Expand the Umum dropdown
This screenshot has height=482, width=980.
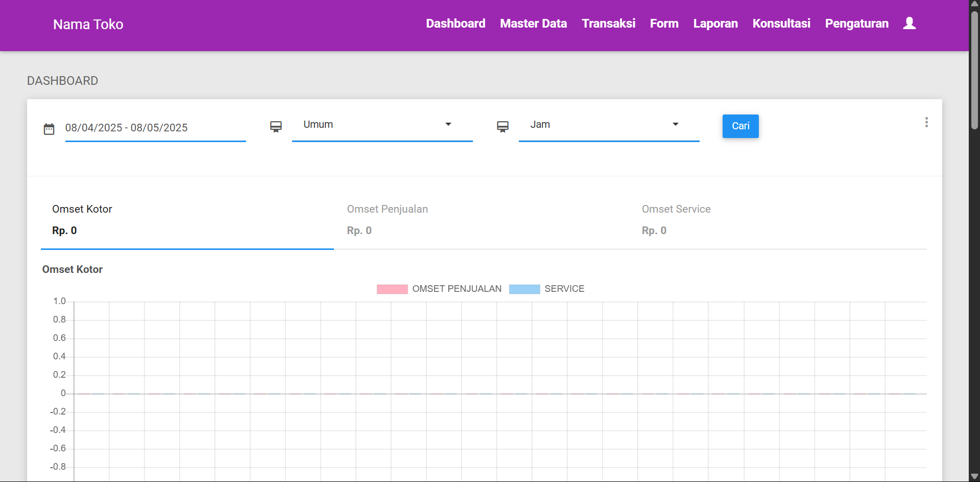[x=382, y=125]
